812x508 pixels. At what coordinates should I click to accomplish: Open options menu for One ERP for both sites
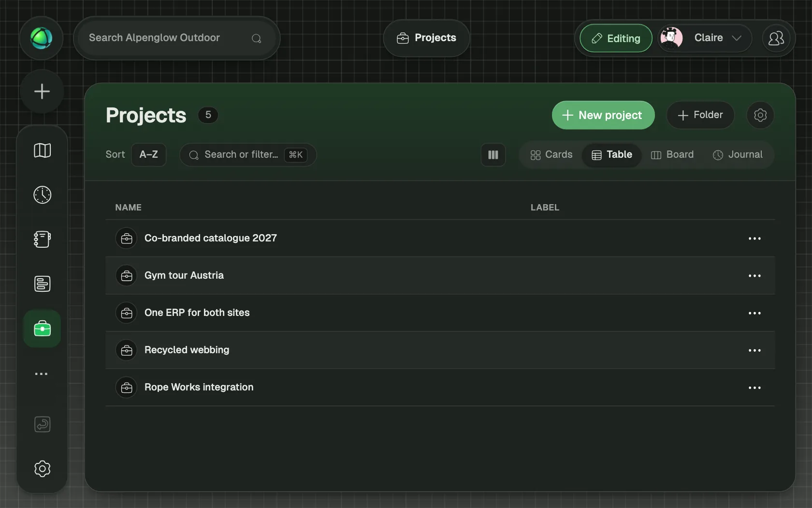754,313
